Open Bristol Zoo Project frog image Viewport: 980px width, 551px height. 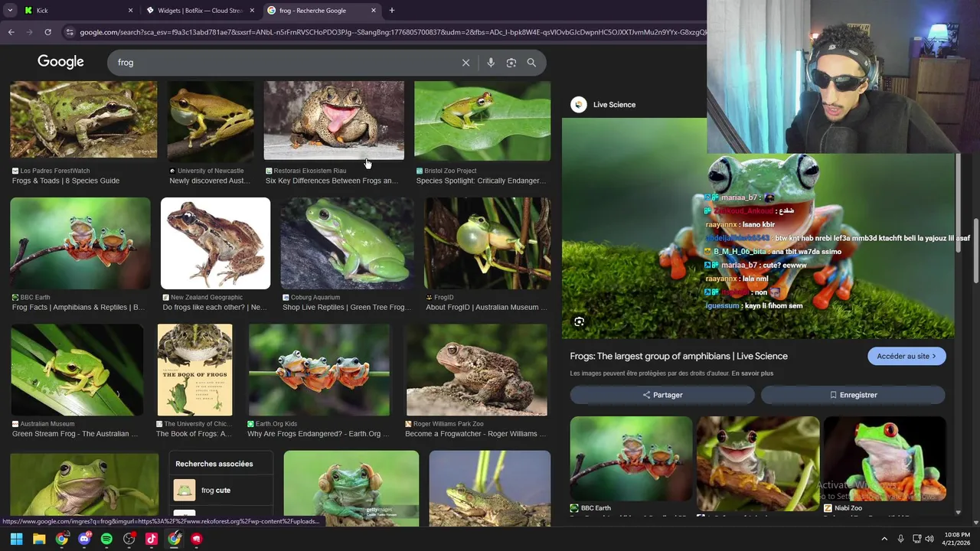tap(482, 121)
